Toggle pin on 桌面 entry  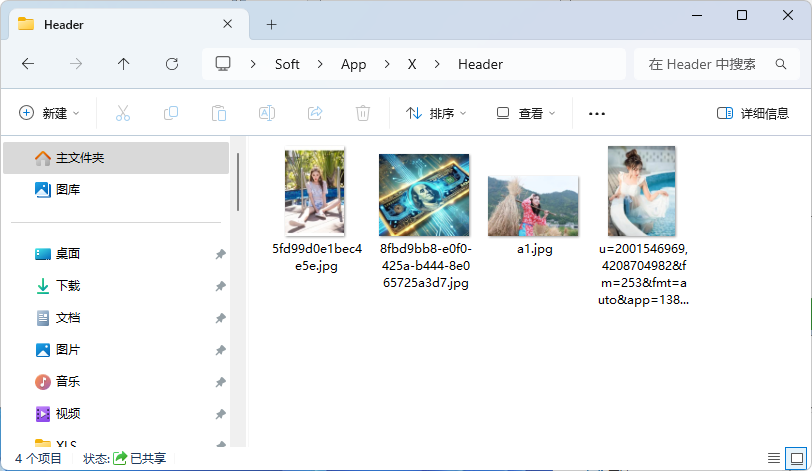[221, 254]
